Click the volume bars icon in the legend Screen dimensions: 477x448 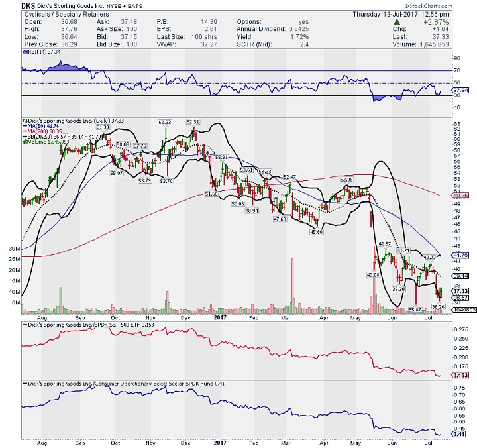25,142
